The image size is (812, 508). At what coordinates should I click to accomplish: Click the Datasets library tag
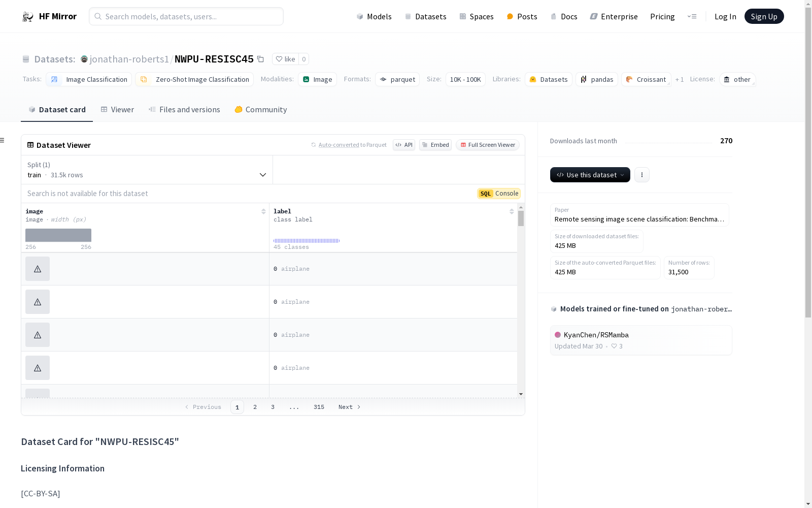click(x=549, y=79)
